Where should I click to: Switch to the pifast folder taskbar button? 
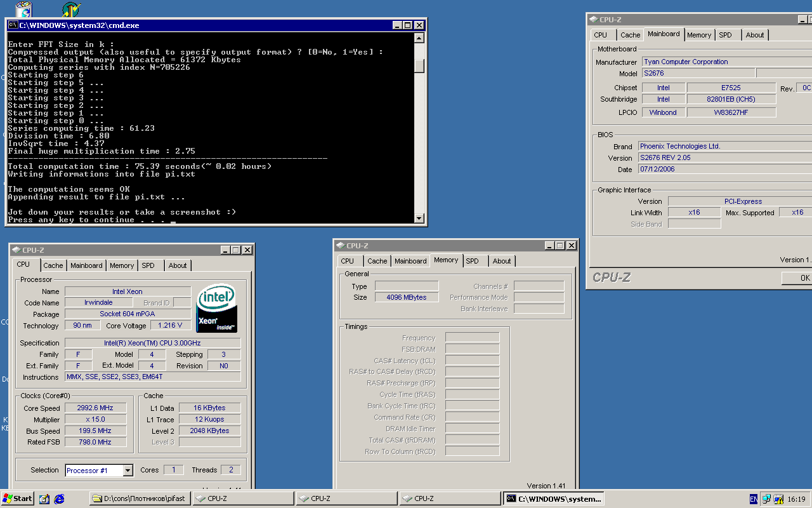click(x=140, y=498)
